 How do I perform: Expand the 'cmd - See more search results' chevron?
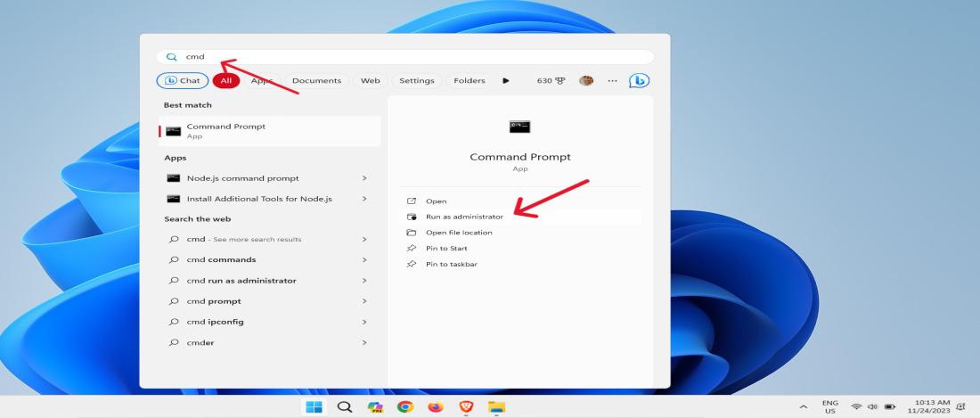pos(364,240)
